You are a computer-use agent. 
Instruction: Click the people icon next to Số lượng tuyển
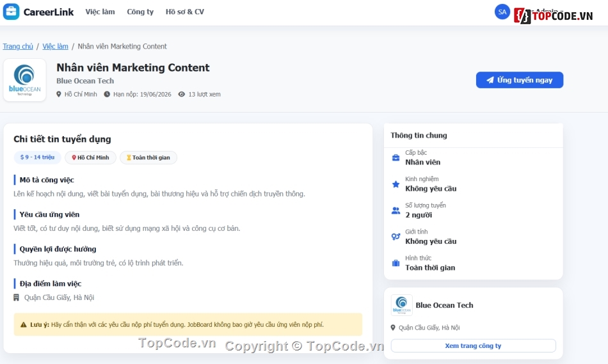click(x=396, y=210)
